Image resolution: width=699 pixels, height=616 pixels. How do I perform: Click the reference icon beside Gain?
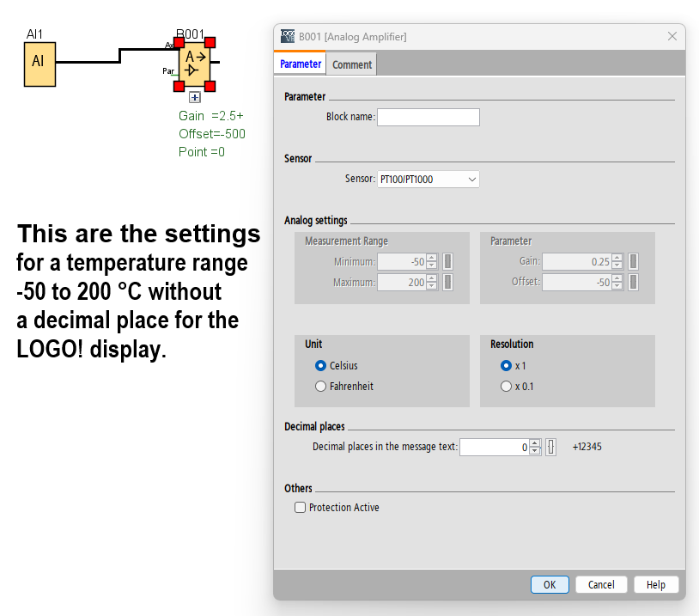[x=633, y=261]
